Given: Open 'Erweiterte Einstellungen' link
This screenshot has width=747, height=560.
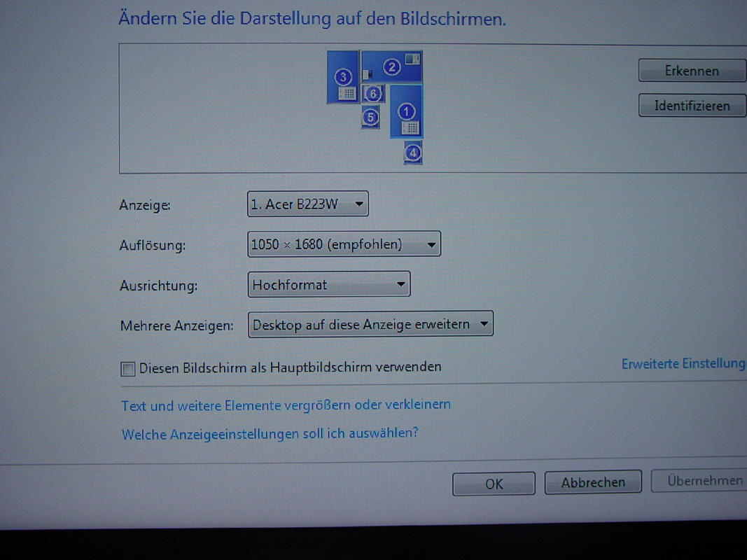Looking at the screenshot, I should click(683, 363).
